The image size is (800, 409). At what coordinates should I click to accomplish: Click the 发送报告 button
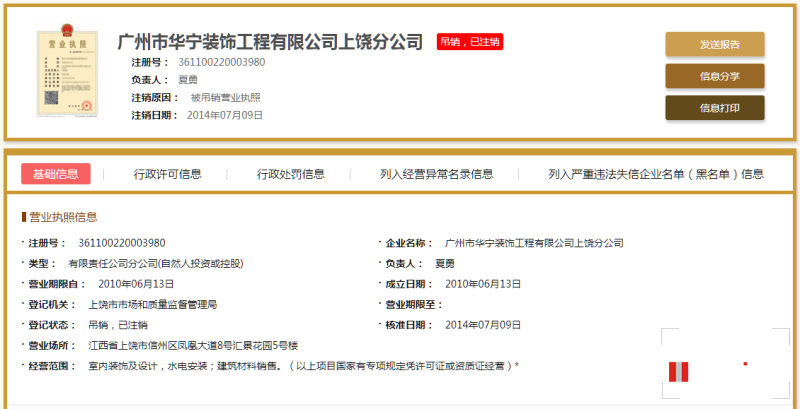click(x=715, y=44)
